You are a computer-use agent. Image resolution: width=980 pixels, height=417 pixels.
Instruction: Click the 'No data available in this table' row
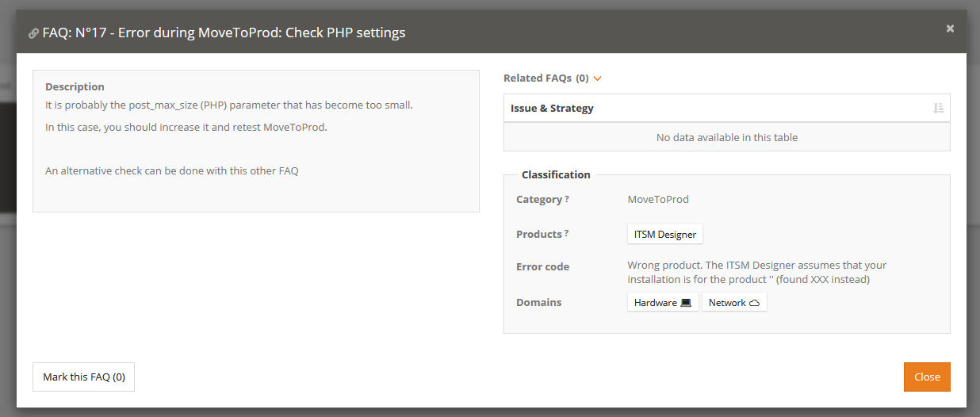point(726,137)
